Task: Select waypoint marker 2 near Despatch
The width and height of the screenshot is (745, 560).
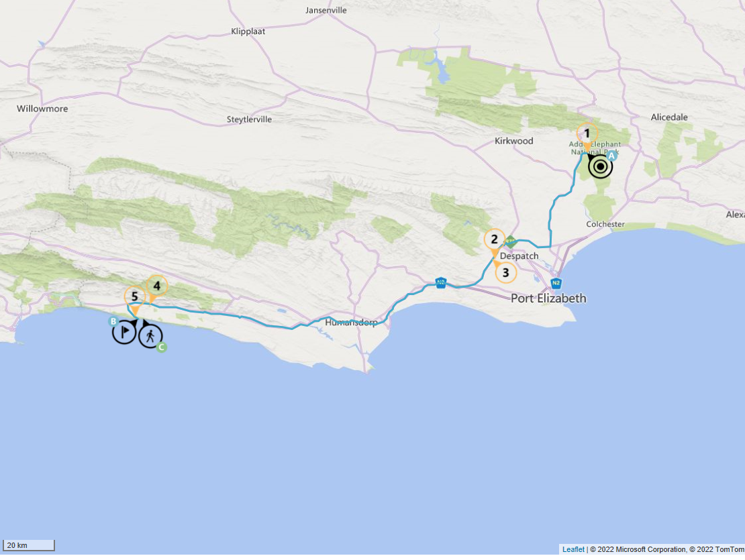Action: click(495, 239)
